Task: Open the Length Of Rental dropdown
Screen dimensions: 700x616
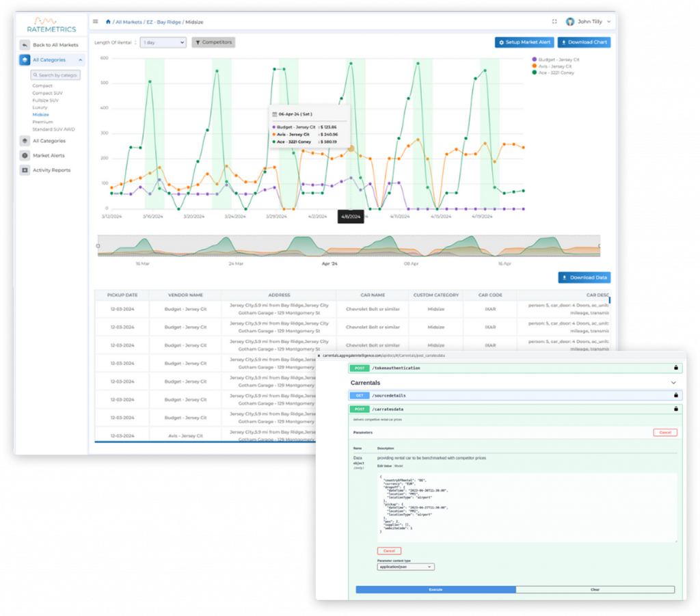Action: point(163,42)
